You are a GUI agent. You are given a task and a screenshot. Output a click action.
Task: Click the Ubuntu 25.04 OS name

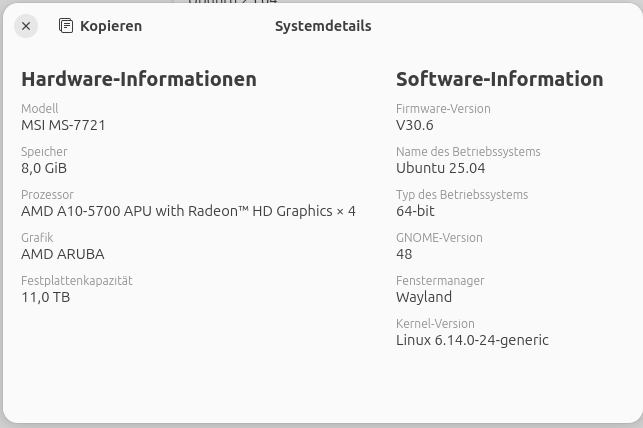[x=440, y=168]
